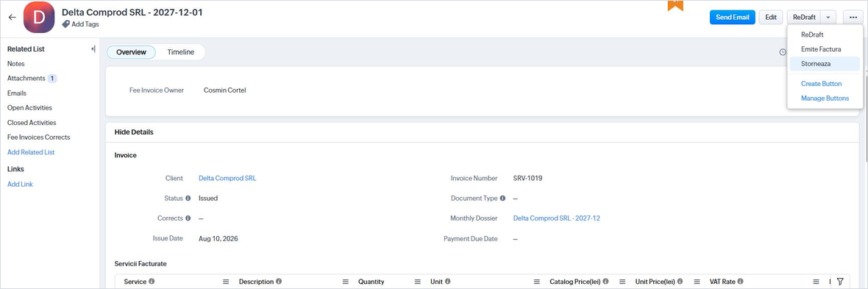Open Fee Invoices Corrects related list

[x=39, y=138]
